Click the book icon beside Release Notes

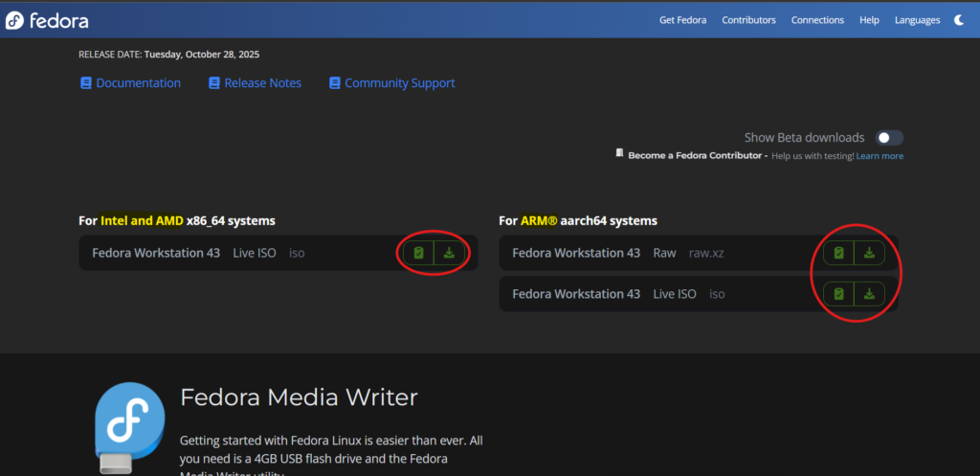(214, 83)
